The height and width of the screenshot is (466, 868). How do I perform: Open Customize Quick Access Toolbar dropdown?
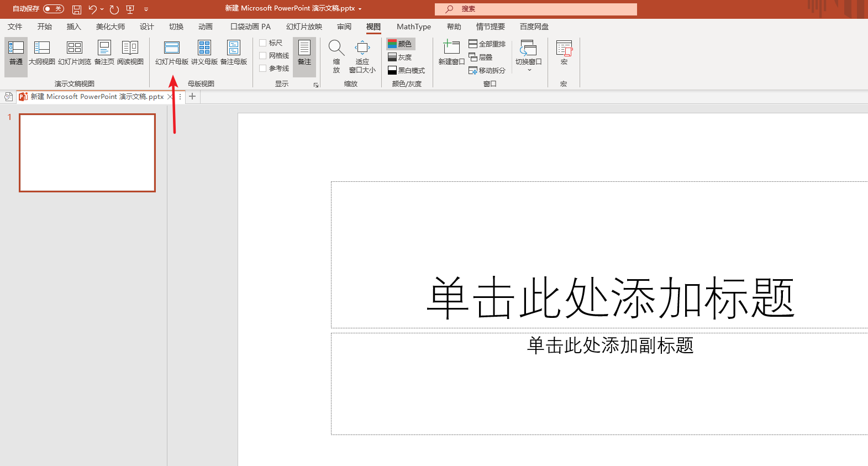(146, 9)
